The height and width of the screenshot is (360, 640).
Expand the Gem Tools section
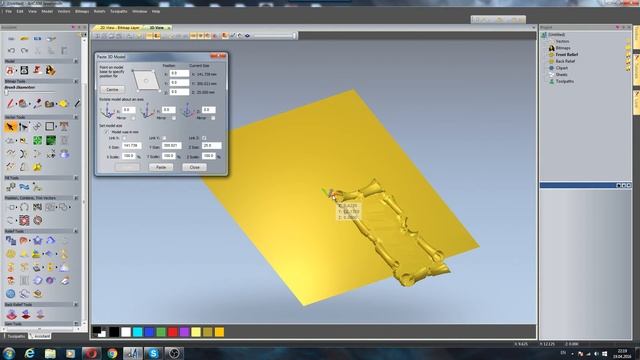click(x=76, y=324)
